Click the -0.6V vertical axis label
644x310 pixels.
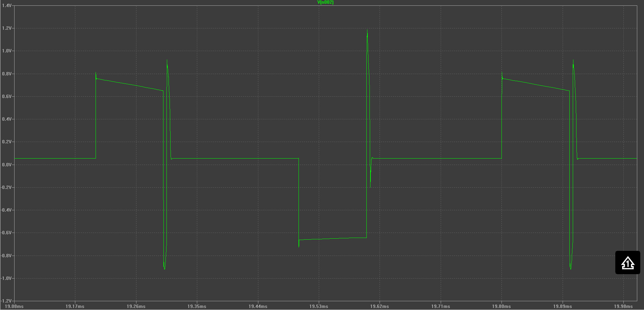tap(6, 233)
